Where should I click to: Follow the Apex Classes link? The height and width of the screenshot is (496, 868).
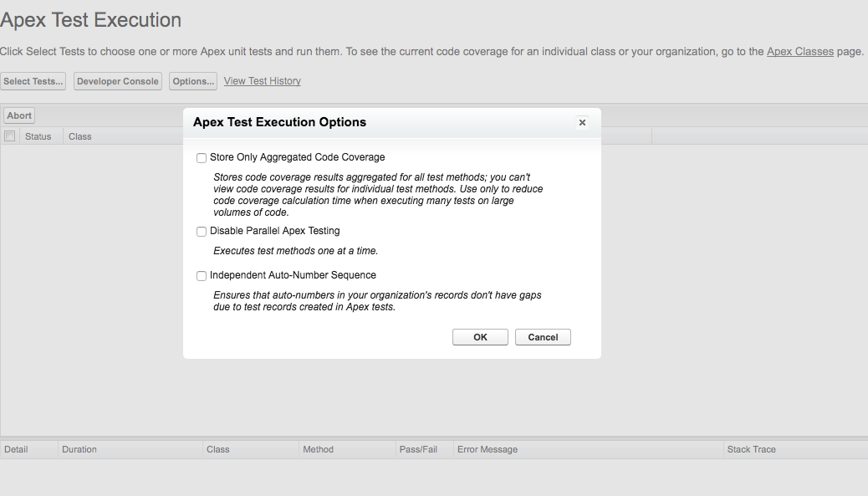[x=800, y=52]
